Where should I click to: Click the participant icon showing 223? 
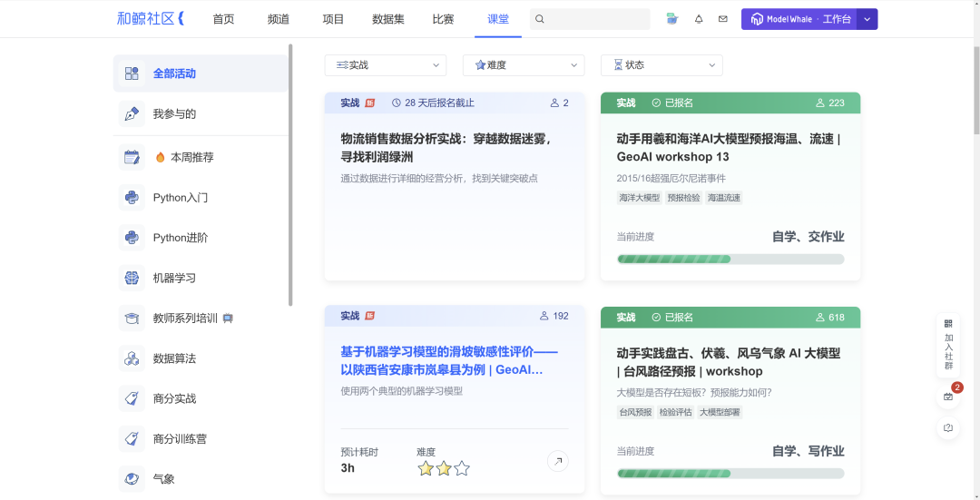pos(820,103)
